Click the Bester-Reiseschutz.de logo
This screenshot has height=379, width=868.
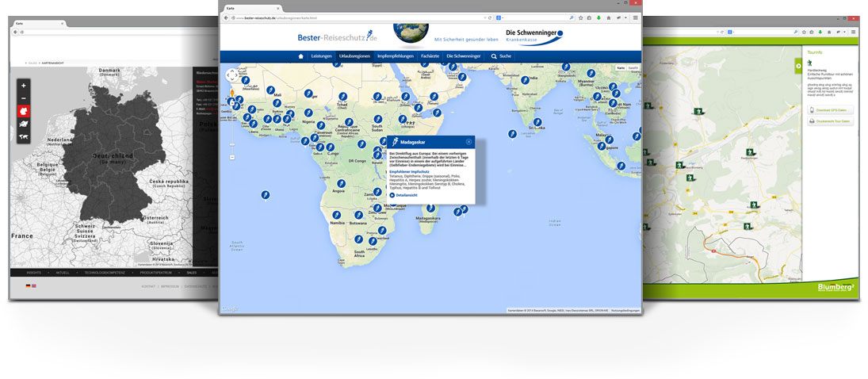338,37
